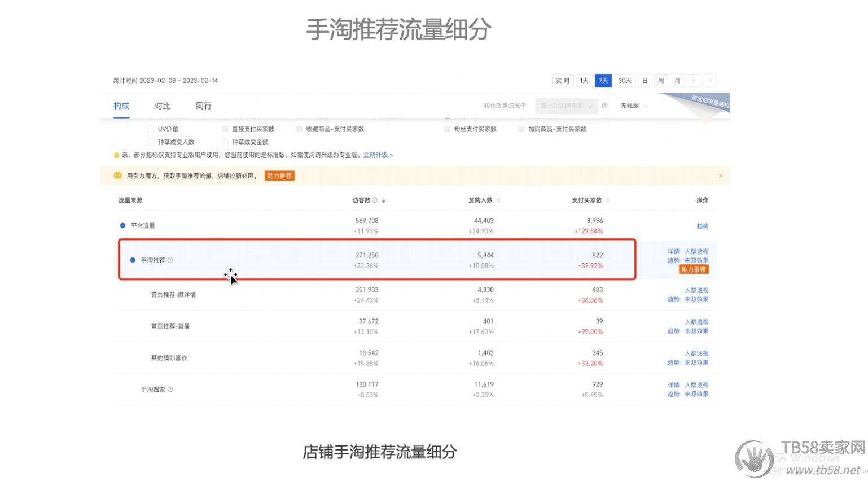Viewport: 868px width, 481px height.
Task: Select the 实时 time range
Action: (x=563, y=81)
